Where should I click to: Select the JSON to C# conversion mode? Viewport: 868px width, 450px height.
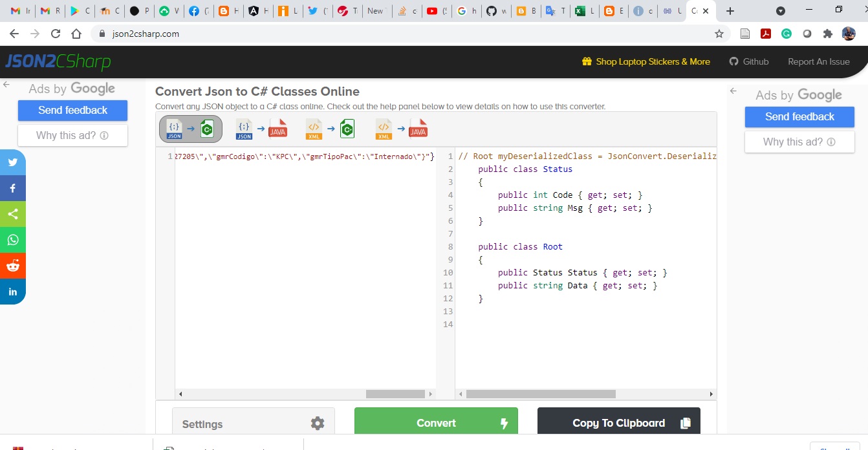pos(190,128)
